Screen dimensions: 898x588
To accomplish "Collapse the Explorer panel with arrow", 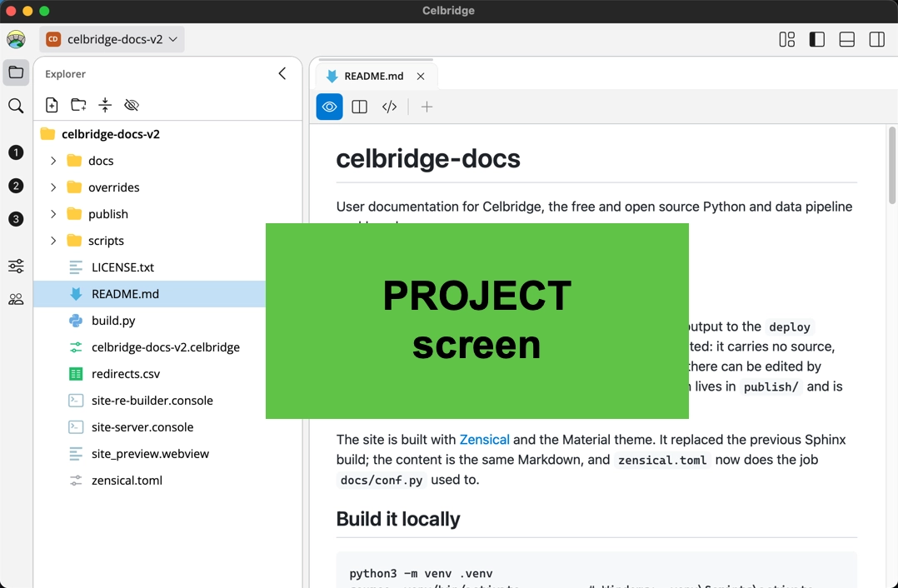I will point(282,73).
